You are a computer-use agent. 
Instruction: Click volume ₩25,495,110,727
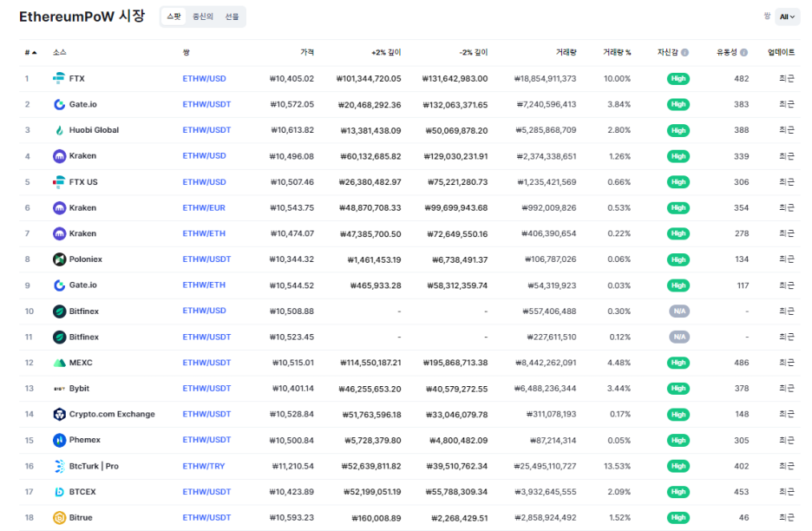point(545,466)
